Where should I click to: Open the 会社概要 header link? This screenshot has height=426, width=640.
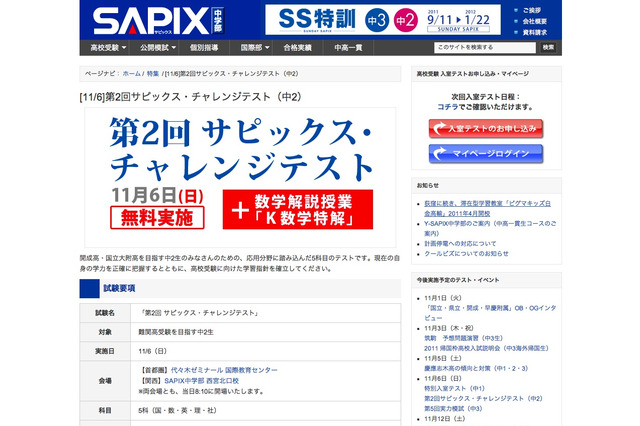(x=535, y=21)
